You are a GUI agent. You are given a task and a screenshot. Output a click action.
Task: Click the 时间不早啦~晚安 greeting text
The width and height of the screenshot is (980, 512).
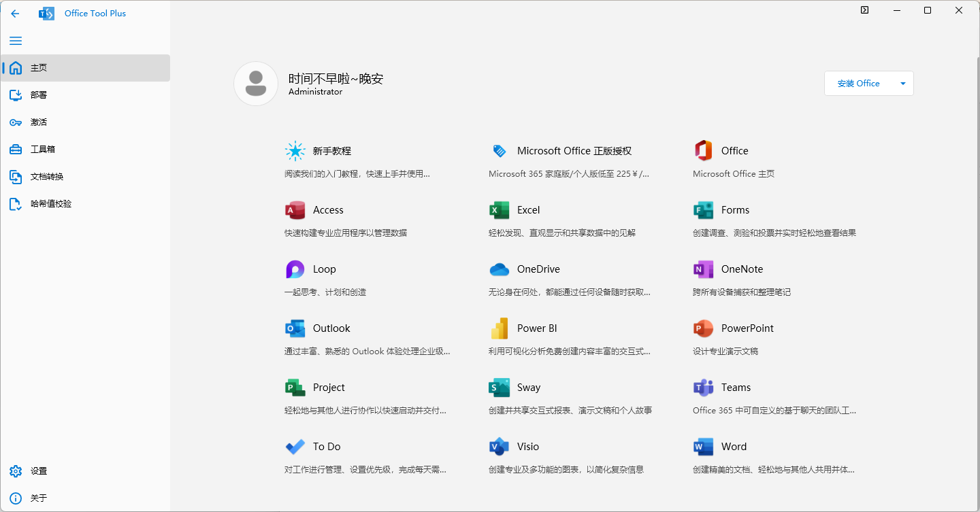[336, 79]
